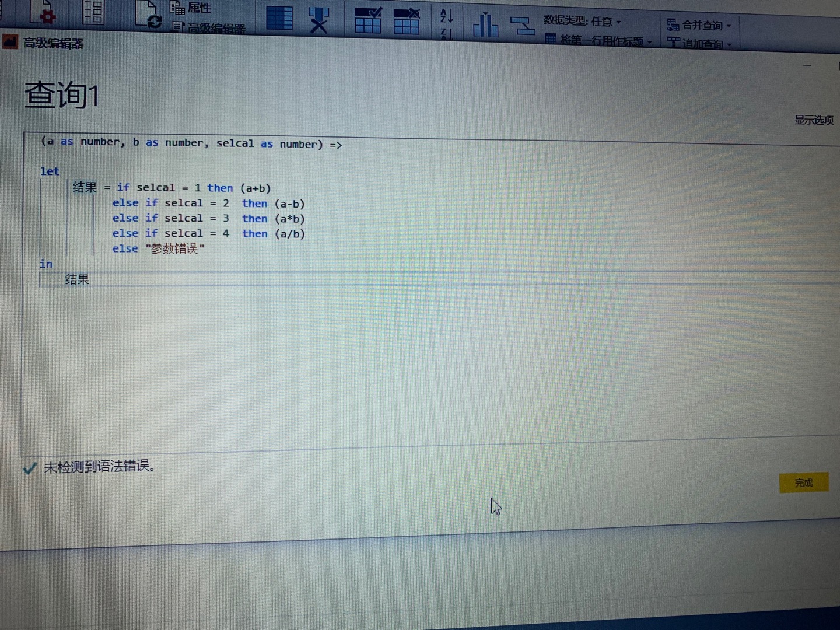Click the Split Column icon in the ribbon

485,24
